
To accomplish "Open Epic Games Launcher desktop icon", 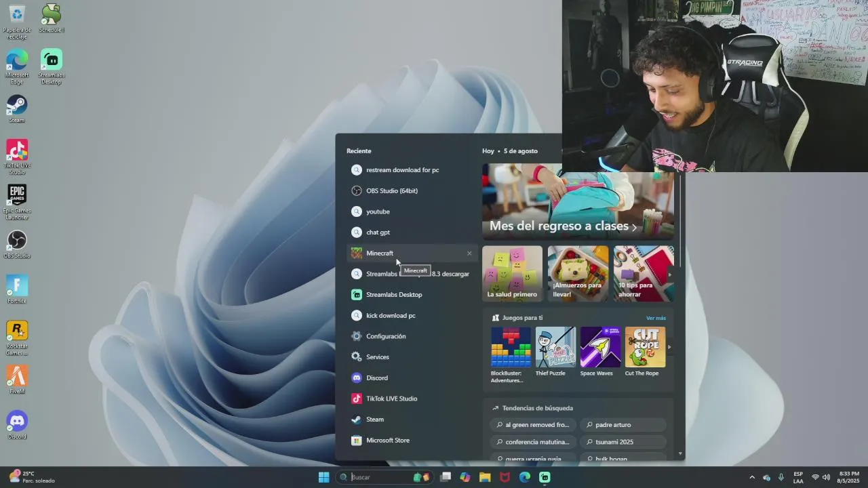I will click(17, 202).
